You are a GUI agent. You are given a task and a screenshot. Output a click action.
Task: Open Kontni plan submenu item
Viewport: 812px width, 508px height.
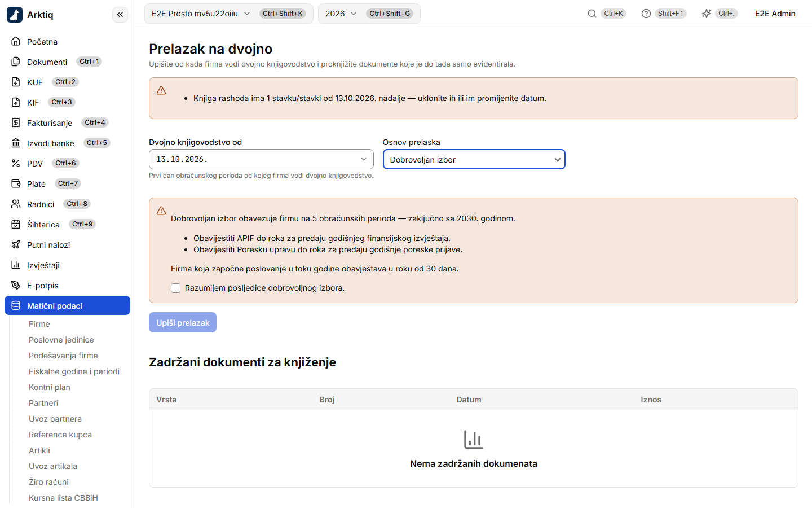pyautogui.click(x=50, y=387)
